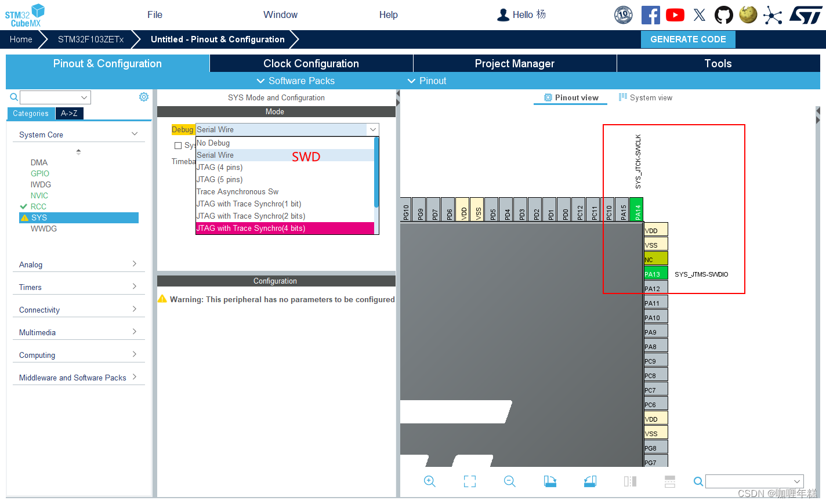This screenshot has width=826, height=504.
Task: Open the Window menu
Action: click(280, 14)
